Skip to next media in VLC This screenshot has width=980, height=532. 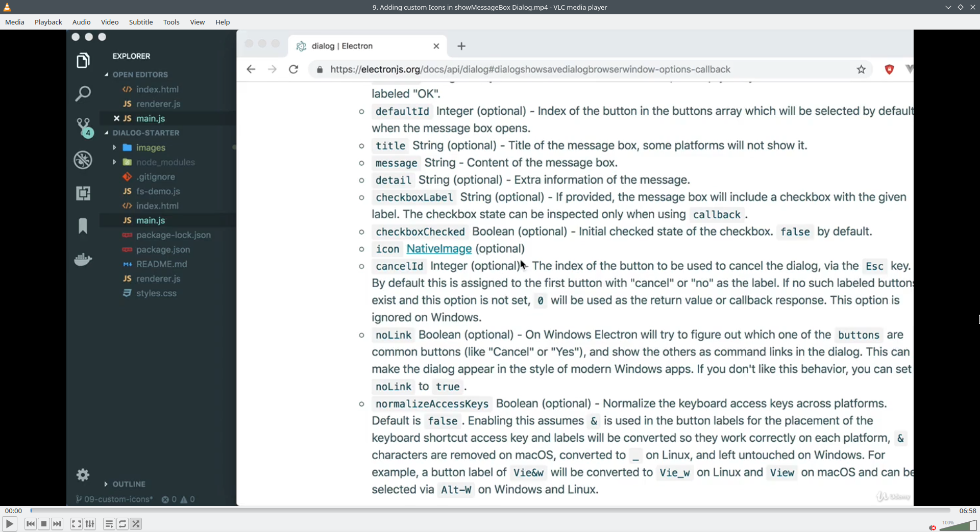tap(57, 524)
